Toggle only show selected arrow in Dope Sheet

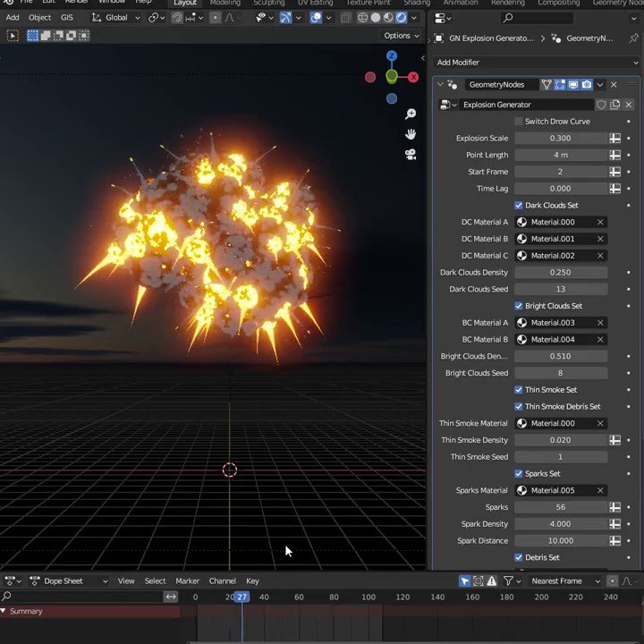[x=464, y=580]
